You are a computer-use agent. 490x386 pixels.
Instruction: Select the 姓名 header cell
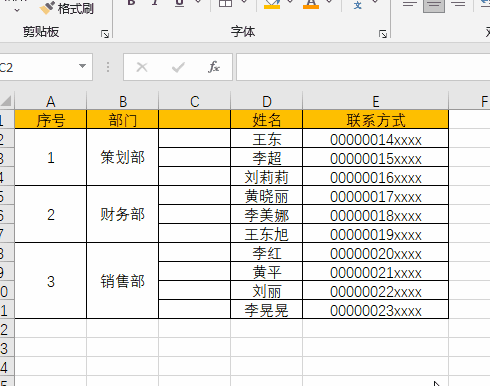click(x=267, y=119)
